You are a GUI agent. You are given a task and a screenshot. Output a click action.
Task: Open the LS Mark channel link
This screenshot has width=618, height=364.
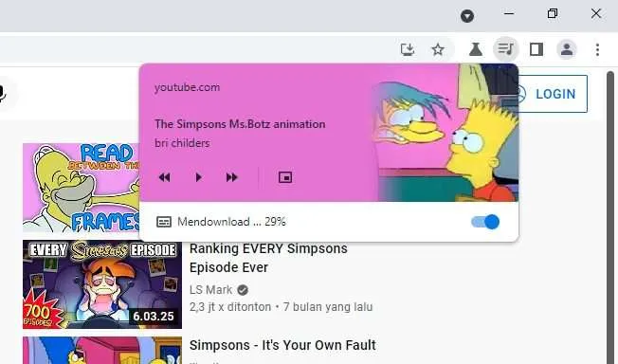tap(210, 290)
